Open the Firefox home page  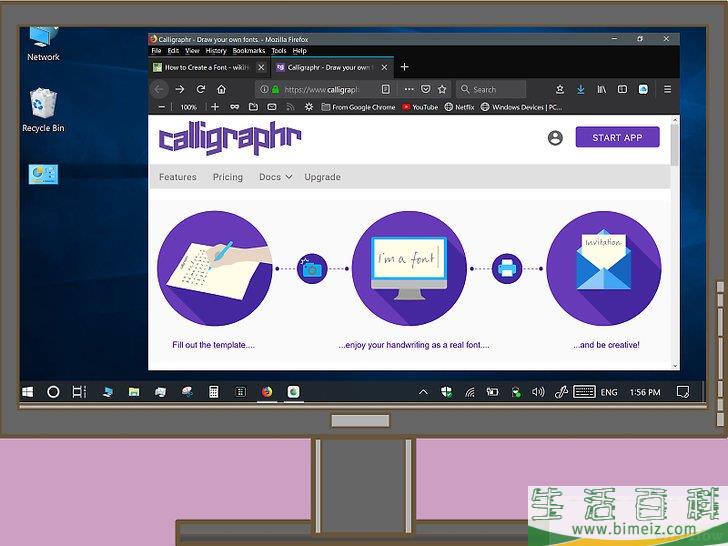[x=221, y=89]
